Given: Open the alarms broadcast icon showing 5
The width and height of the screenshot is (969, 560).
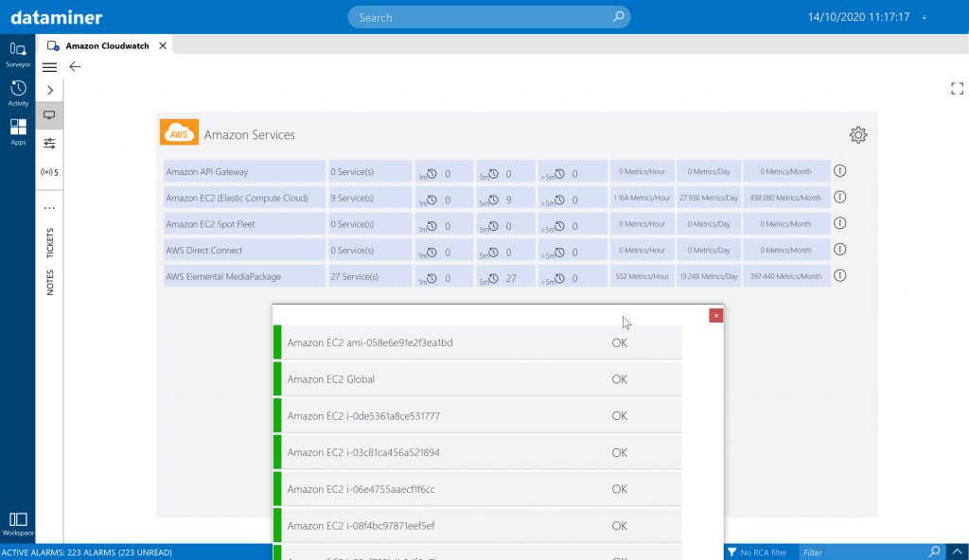Looking at the screenshot, I should click(49, 172).
